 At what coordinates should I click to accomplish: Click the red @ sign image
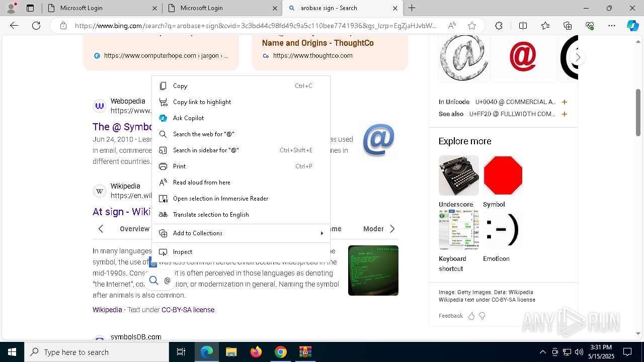523,57
